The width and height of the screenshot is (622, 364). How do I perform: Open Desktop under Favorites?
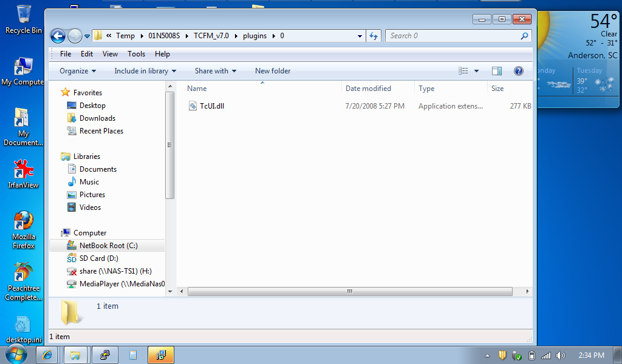click(x=92, y=106)
